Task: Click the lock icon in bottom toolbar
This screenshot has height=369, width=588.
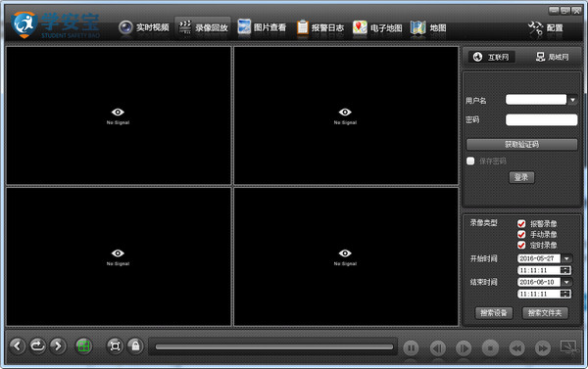Action: click(x=135, y=346)
